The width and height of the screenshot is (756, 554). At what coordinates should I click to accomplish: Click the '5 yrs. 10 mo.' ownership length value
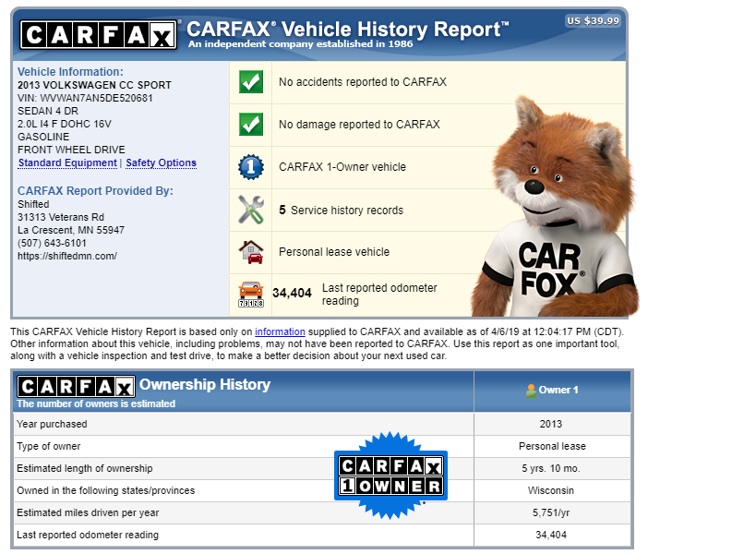(x=550, y=469)
